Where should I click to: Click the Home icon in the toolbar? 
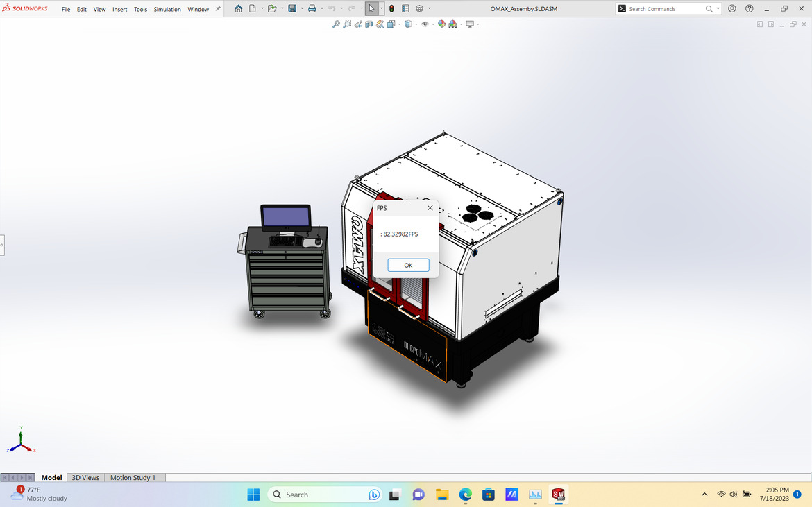pyautogui.click(x=238, y=8)
